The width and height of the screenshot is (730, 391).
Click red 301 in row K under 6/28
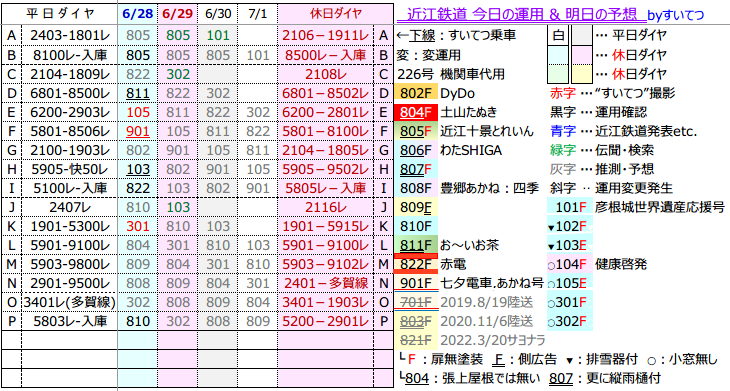138,226
